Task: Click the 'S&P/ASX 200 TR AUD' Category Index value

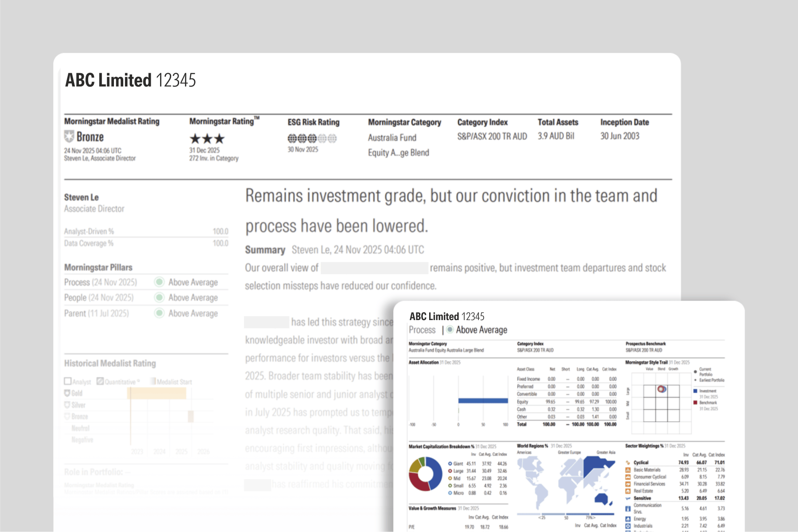Action: pos(492,136)
